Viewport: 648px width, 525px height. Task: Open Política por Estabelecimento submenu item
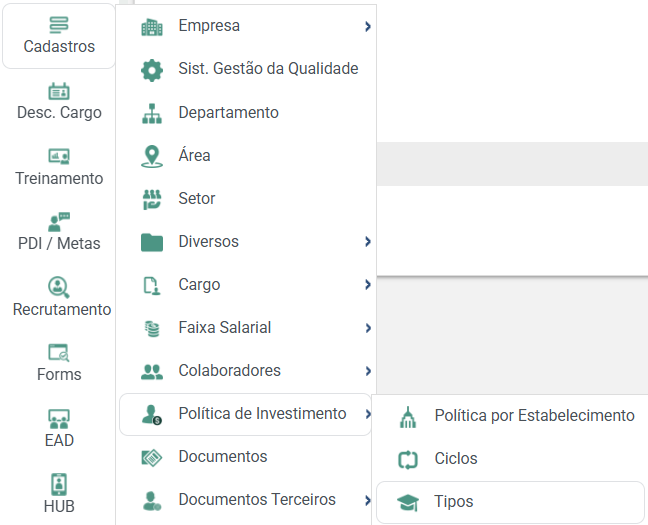[x=512, y=416]
